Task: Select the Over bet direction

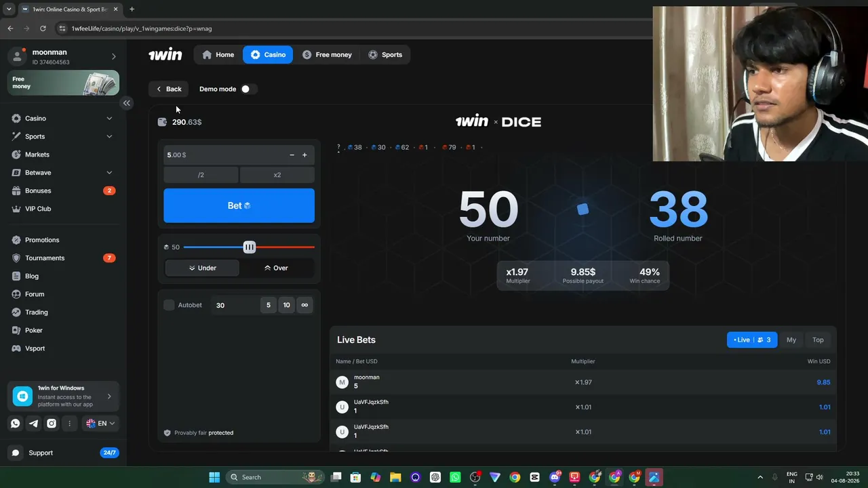Action: pyautogui.click(x=276, y=268)
